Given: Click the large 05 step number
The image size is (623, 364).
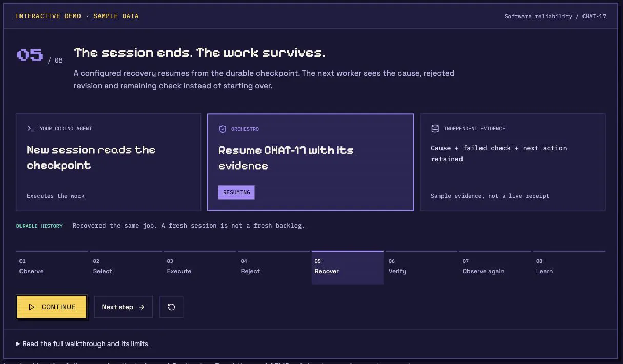Looking at the screenshot, I should [x=30, y=55].
